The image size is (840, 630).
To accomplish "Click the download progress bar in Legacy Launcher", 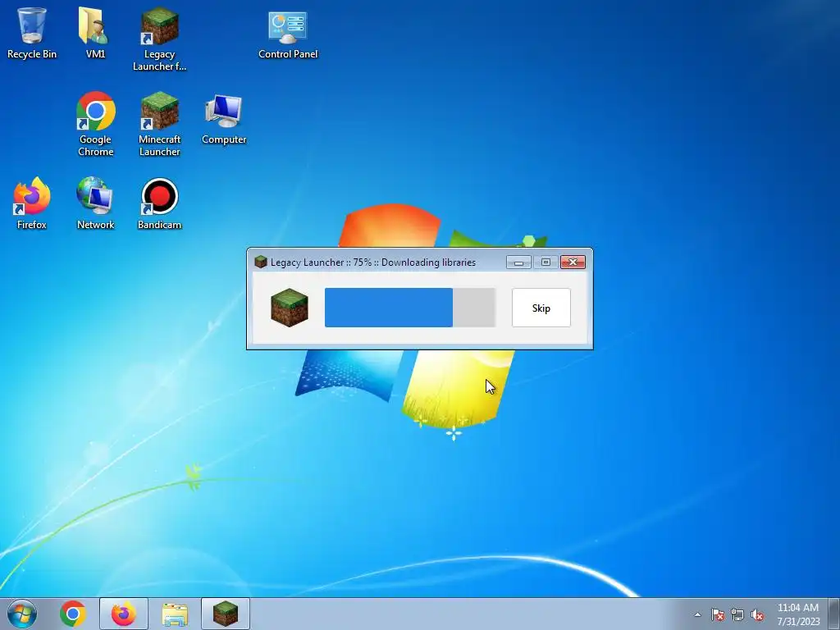I will (x=410, y=308).
